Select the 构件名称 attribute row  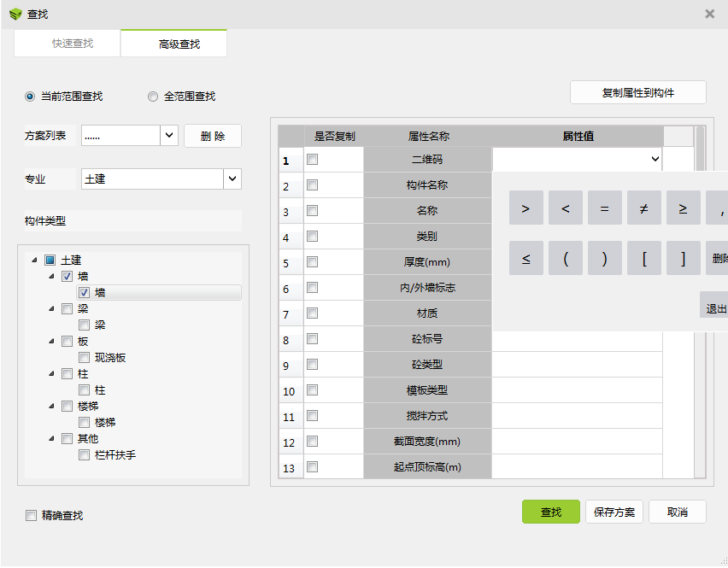[x=427, y=185]
